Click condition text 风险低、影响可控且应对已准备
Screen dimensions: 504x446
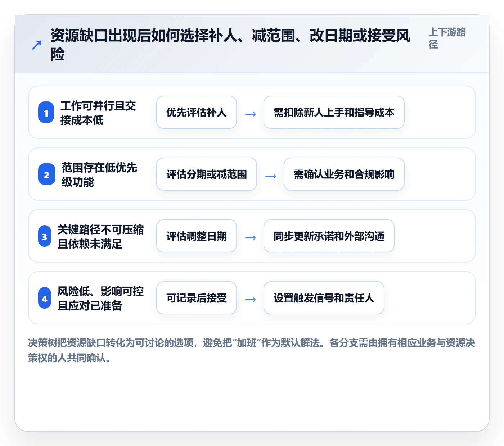coord(100,298)
